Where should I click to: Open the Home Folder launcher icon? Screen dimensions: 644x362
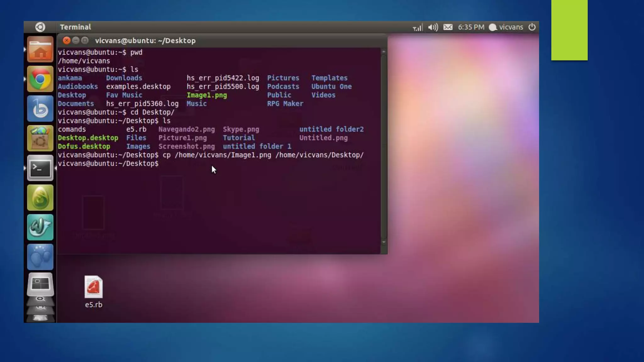40,49
